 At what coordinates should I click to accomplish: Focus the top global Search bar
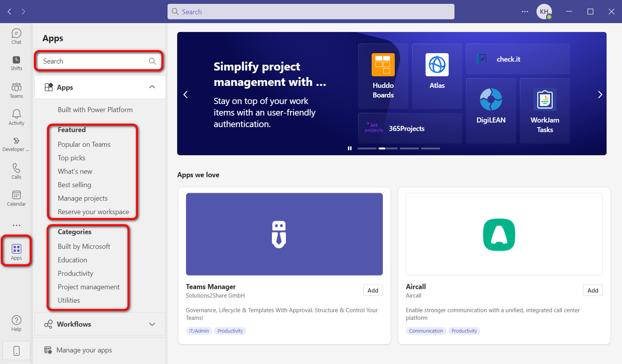pyautogui.click(x=311, y=12)
